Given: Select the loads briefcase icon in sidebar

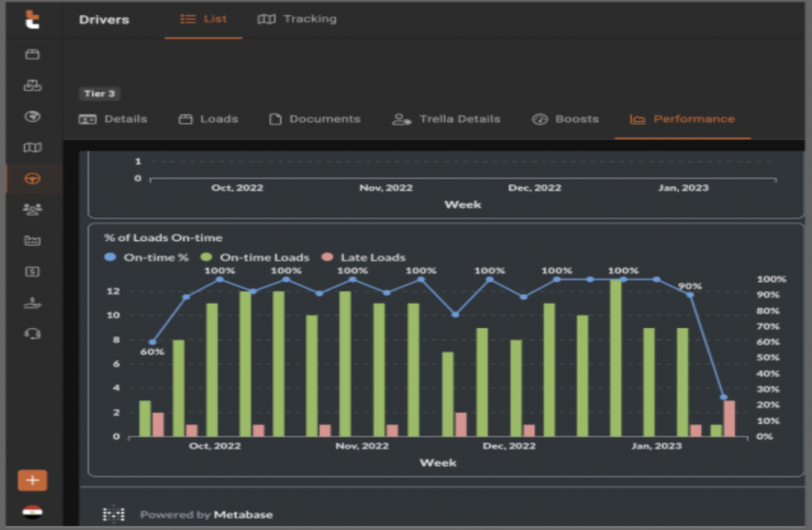Looking at the screenshot, I should point(32,54).
